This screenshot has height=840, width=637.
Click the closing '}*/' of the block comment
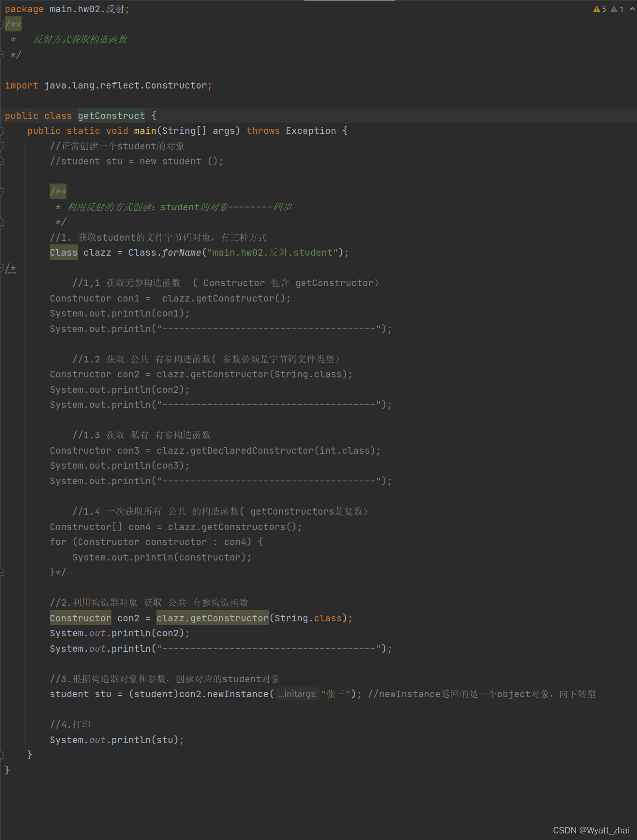pyautogui.click(x=58, y=572)
